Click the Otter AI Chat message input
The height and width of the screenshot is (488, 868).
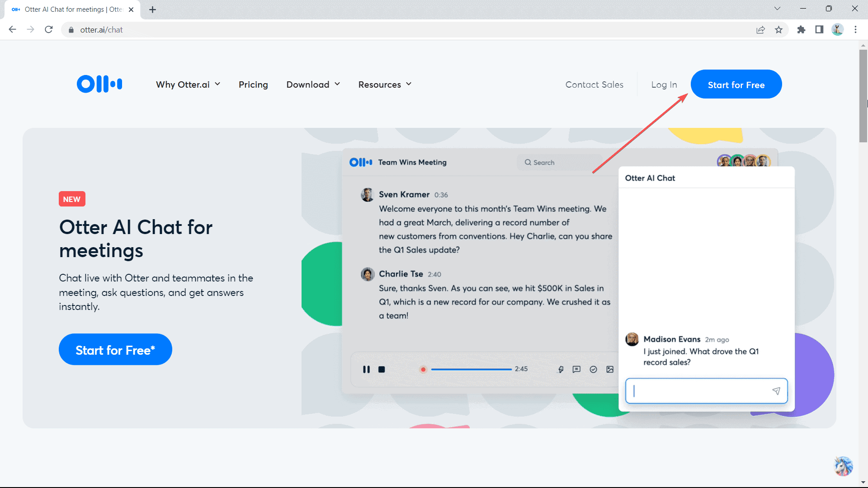[706, 391]
